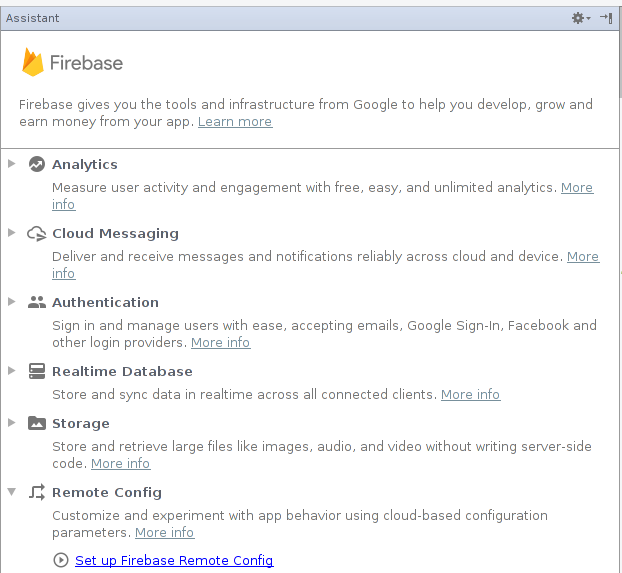
Task: Select the Remote Config heading
Action: tap(107, 492)
